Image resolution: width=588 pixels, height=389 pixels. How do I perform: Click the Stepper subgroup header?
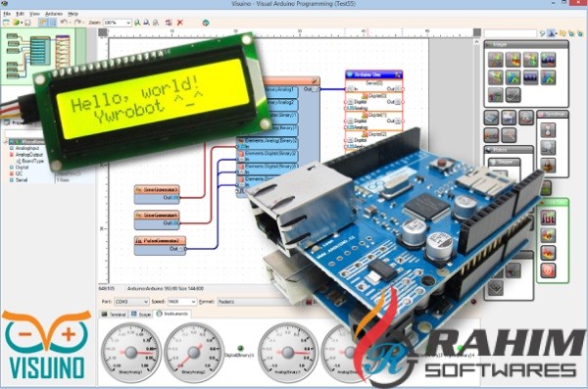[505, 162]
